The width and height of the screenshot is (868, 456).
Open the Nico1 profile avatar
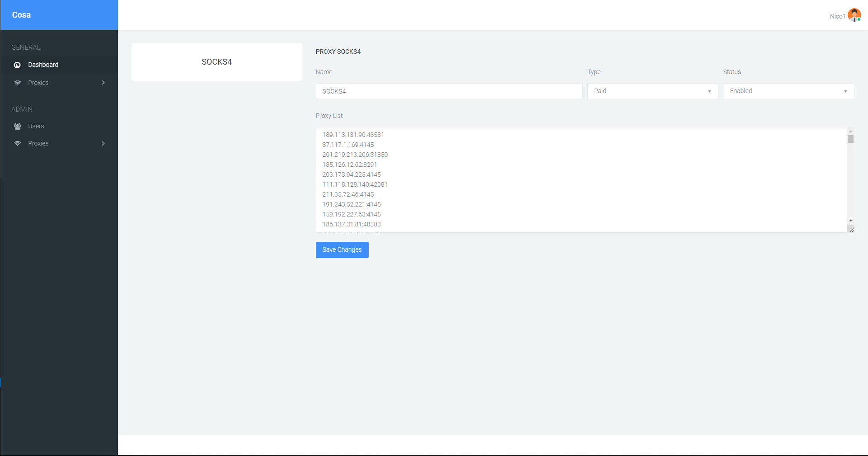[854, 15]
